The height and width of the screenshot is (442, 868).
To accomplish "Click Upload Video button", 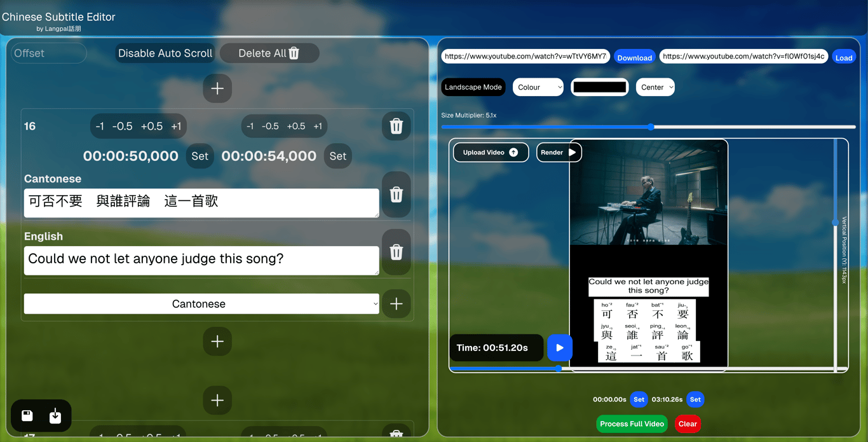I will click(491, 153).
